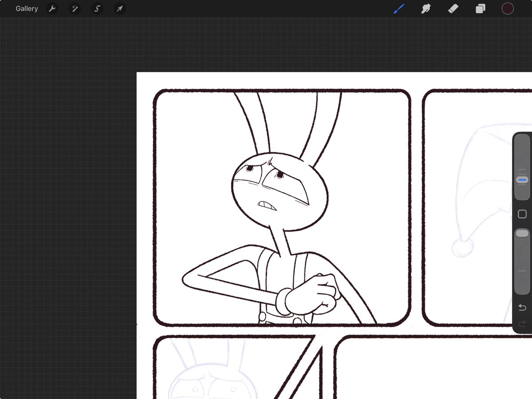
Task: Select the Eraser tool
Action: 453,8
